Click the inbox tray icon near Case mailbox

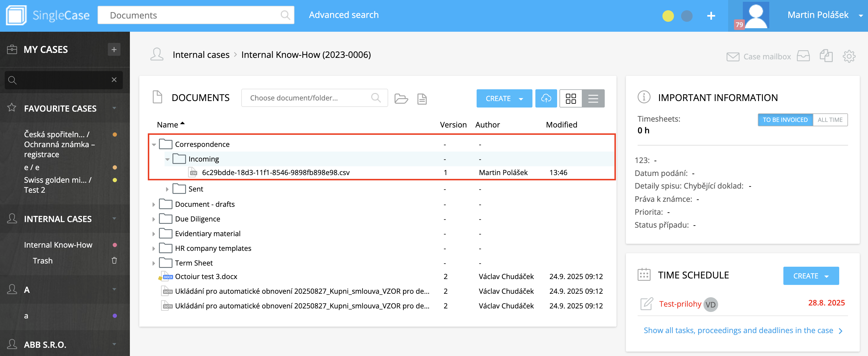pyautogui.click(x=803, y=56)
